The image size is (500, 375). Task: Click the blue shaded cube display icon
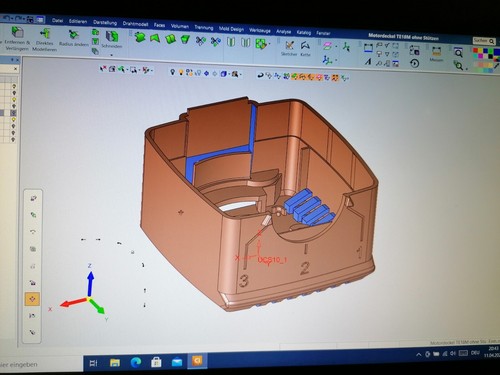(x=224, y=74)
